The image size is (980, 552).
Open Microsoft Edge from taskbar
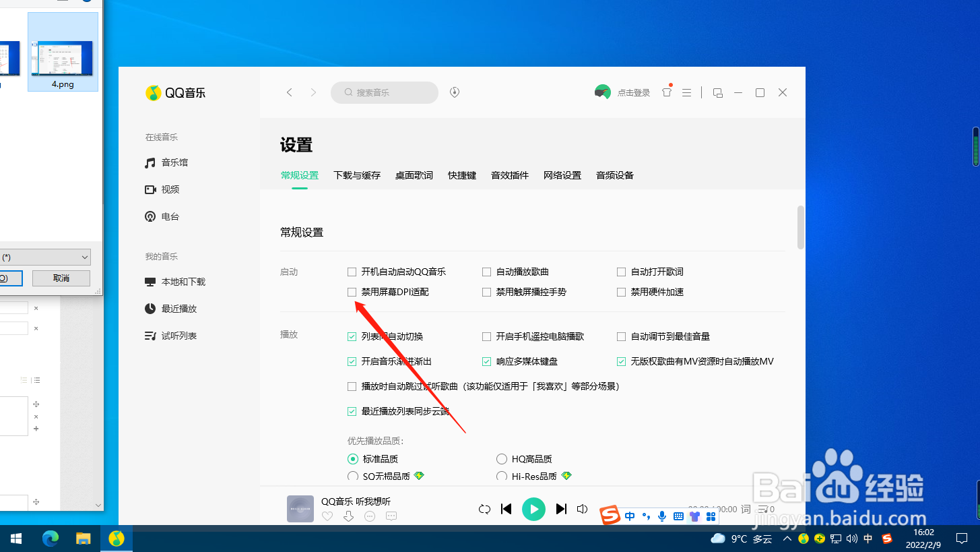(x=51, y=539)
